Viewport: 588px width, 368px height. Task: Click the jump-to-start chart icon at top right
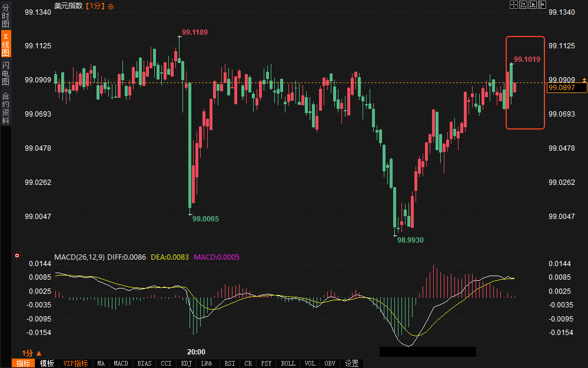[523, 5]
